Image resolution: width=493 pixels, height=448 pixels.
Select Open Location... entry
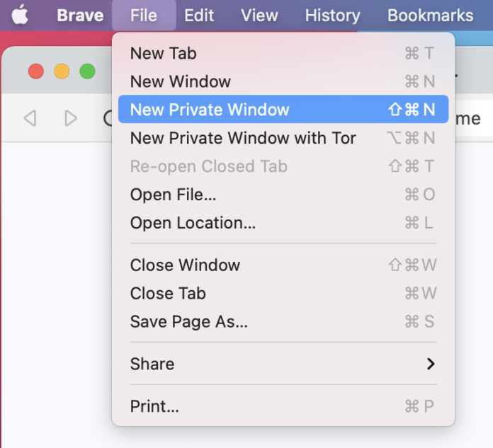point(193,223)
